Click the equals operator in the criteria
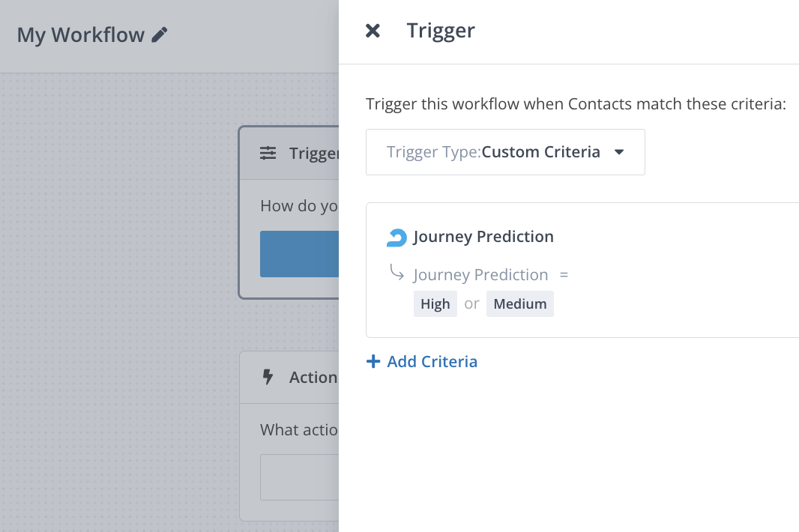 564,275
